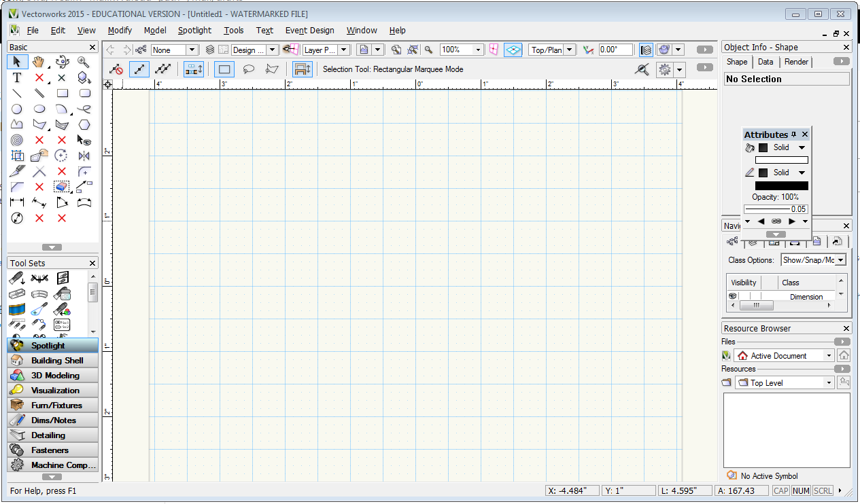
Task: Select the Pan hand tool
Action: point(39,62)
